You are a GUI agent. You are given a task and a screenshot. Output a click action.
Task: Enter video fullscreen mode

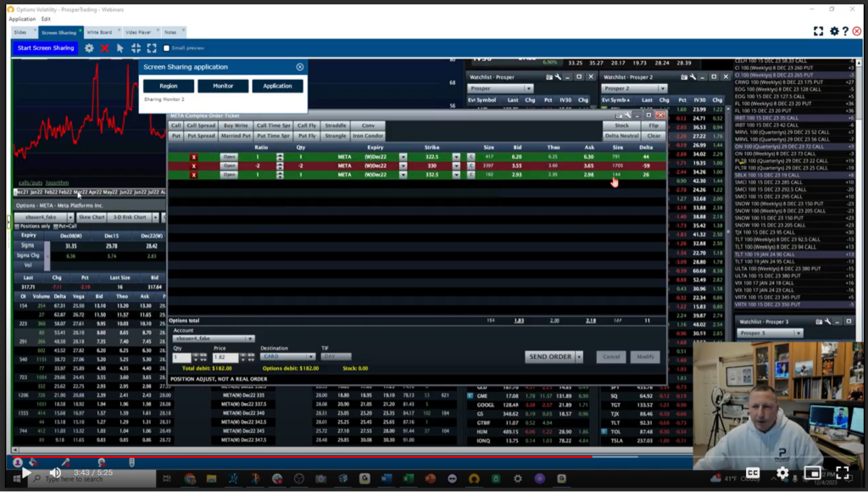coord(843,472)
